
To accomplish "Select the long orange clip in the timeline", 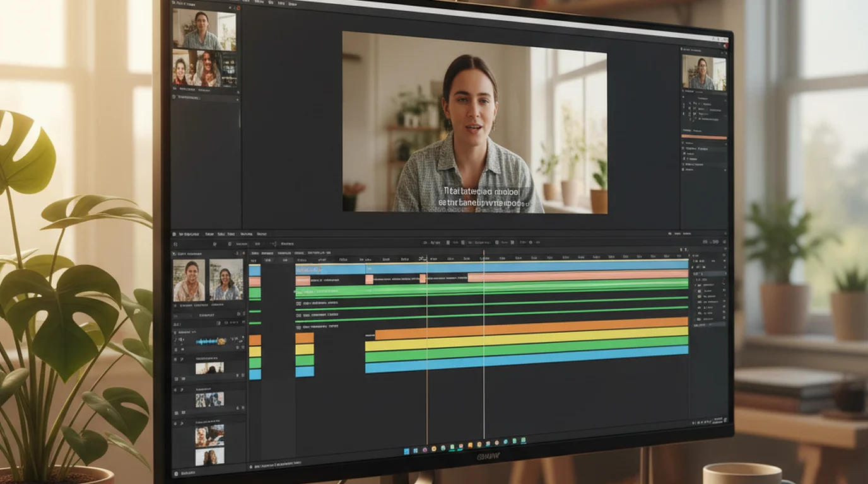I will [x=531, y=328].
